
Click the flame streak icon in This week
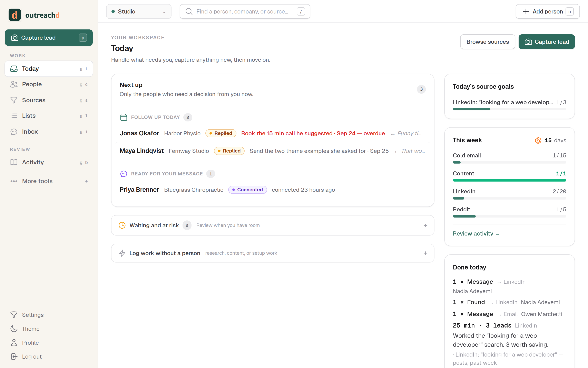(x=538, y=140)
